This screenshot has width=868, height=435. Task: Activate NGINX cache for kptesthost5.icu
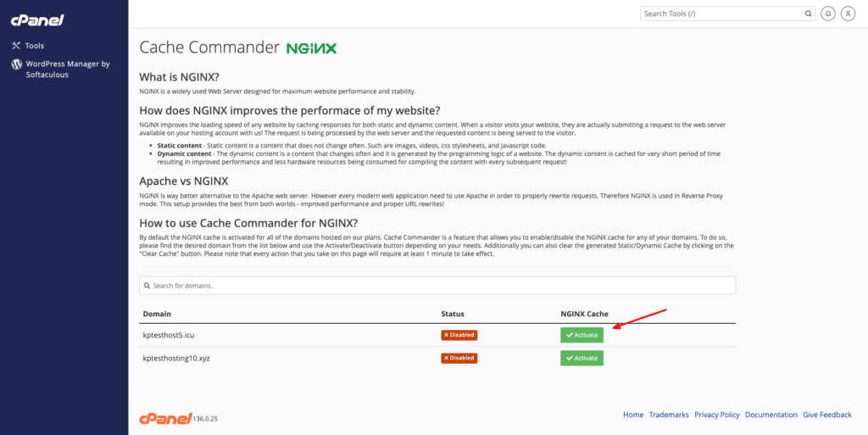pos(581,335)
